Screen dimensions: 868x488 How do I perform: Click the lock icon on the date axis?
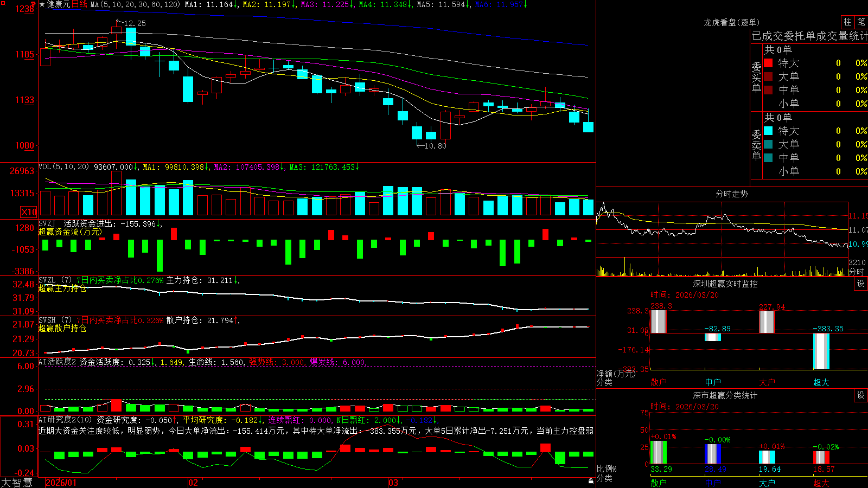pos(591,481)
